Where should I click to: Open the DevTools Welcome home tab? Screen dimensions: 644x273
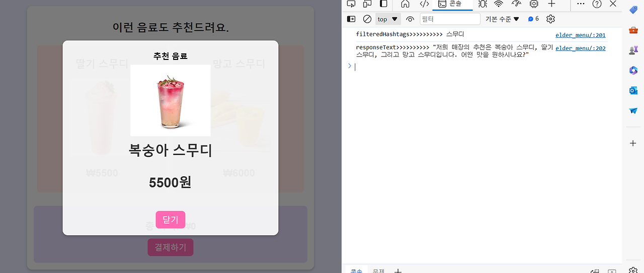coord(405,4)
